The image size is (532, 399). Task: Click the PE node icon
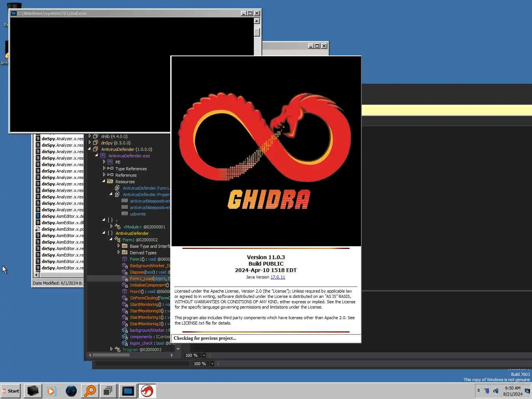[x=110, y=162]
